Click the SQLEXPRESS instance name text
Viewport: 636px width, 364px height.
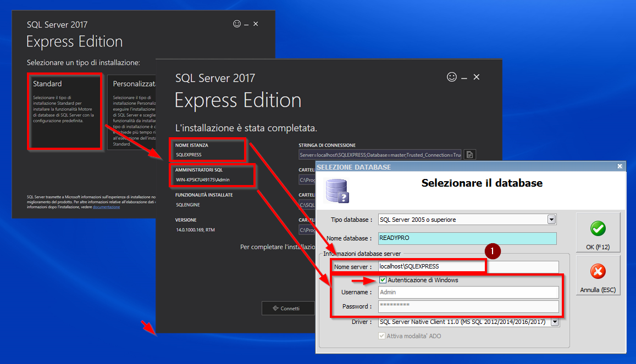click(x=189, y=155)
